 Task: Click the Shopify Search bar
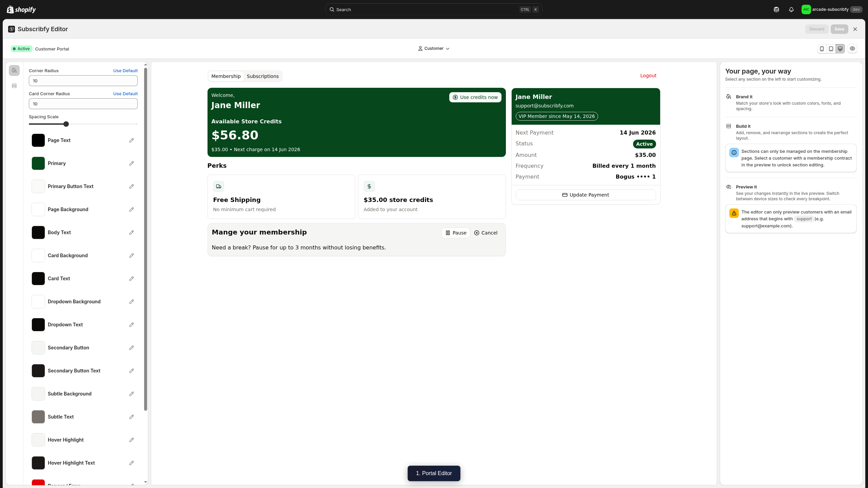click(x=434, y=9)
